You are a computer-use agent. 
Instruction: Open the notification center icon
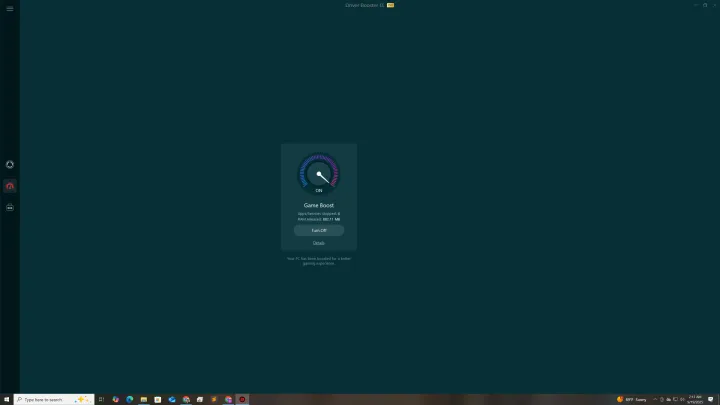pos(711,399)
